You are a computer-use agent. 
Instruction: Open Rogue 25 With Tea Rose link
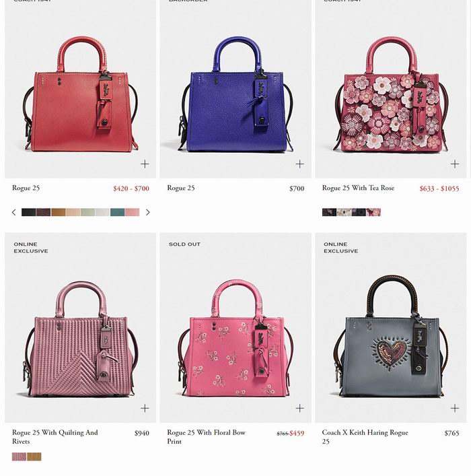point(358,188)
